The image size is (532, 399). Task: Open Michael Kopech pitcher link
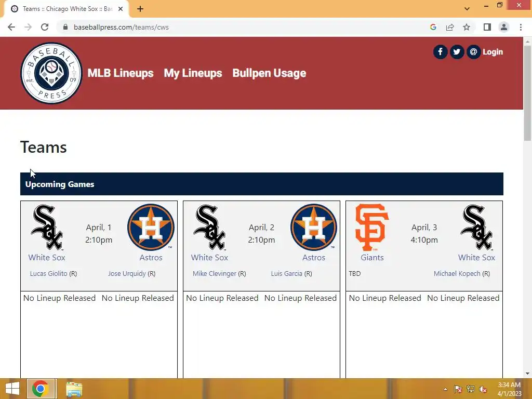[x=457, y=273]
